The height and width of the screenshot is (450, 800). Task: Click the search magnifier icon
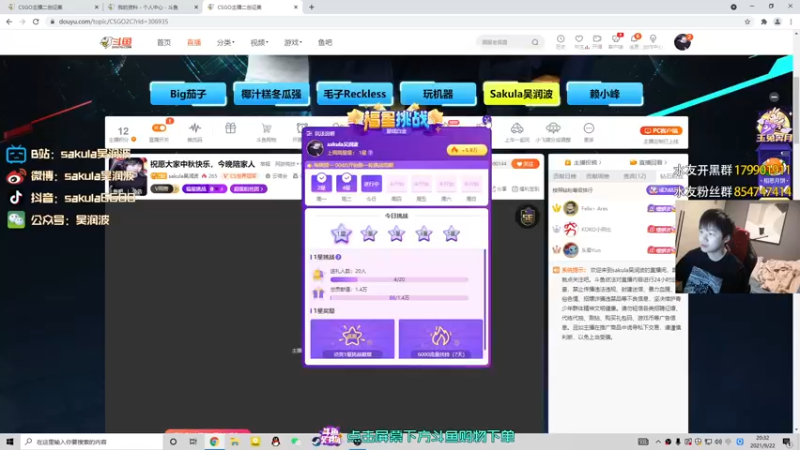[x=535, y=42]
